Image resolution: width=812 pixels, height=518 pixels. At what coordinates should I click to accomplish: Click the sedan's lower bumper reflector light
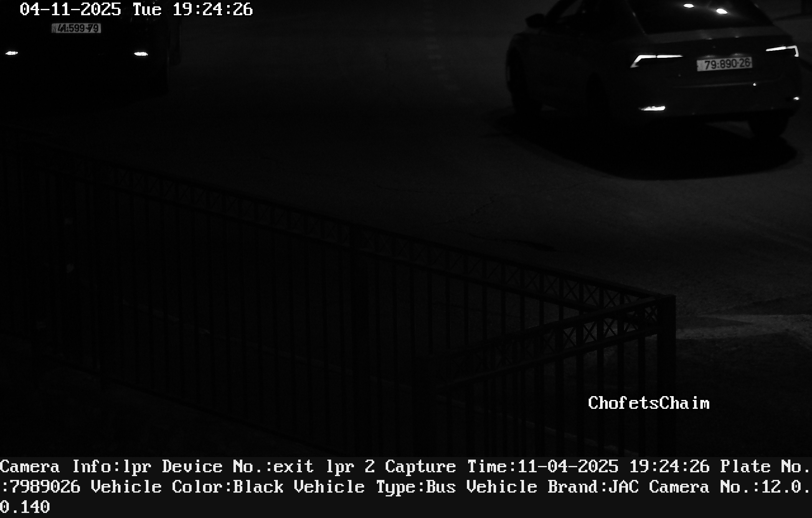[652, 108]
